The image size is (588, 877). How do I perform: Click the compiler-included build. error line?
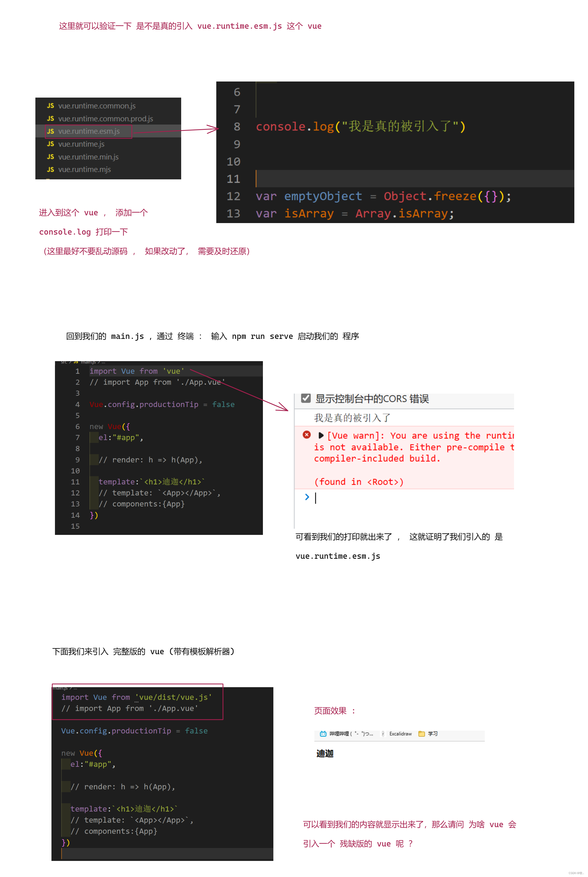(377, 459)
